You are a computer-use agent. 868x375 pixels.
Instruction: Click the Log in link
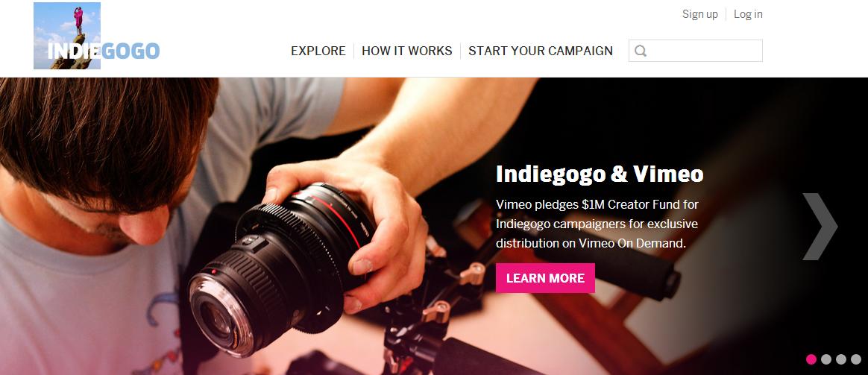748,14
